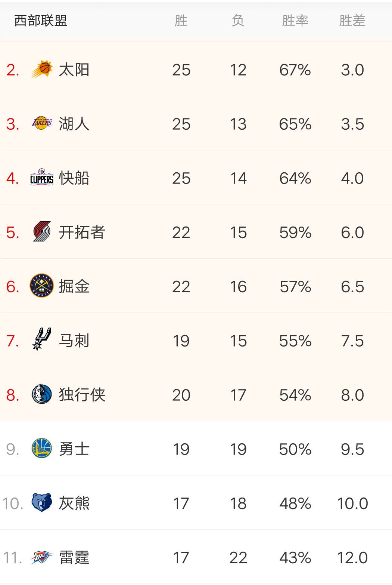Open the 独行侠 team name
This screenshot has width=392, height=585.
coord(82,395)
